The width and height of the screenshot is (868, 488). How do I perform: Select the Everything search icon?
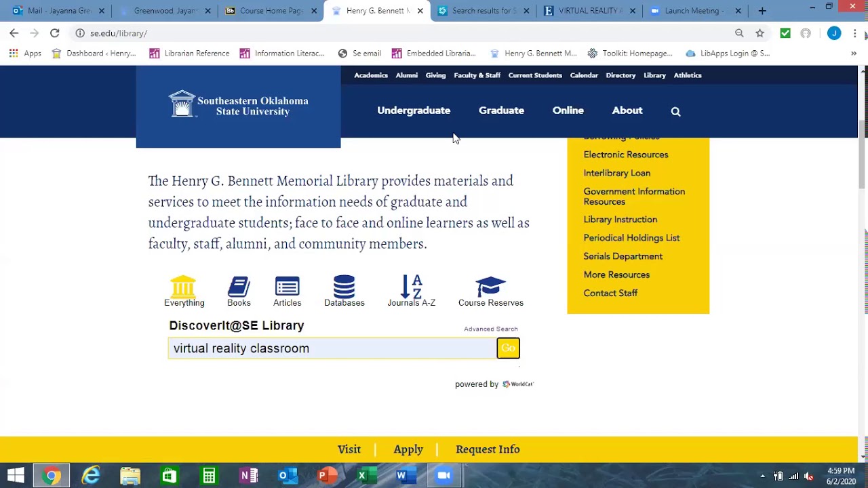(184, 291)
